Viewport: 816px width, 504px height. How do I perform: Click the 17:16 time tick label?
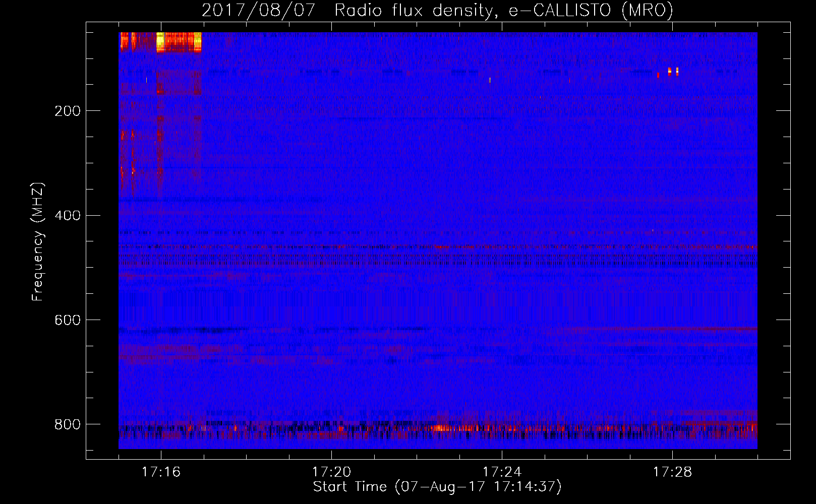[x=161, y=472]
